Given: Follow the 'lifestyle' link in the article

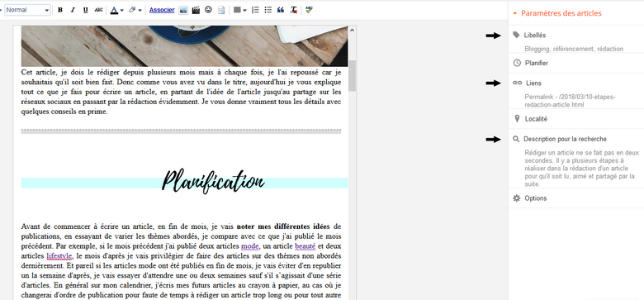Looking at the screenshot, I should 59,256.
